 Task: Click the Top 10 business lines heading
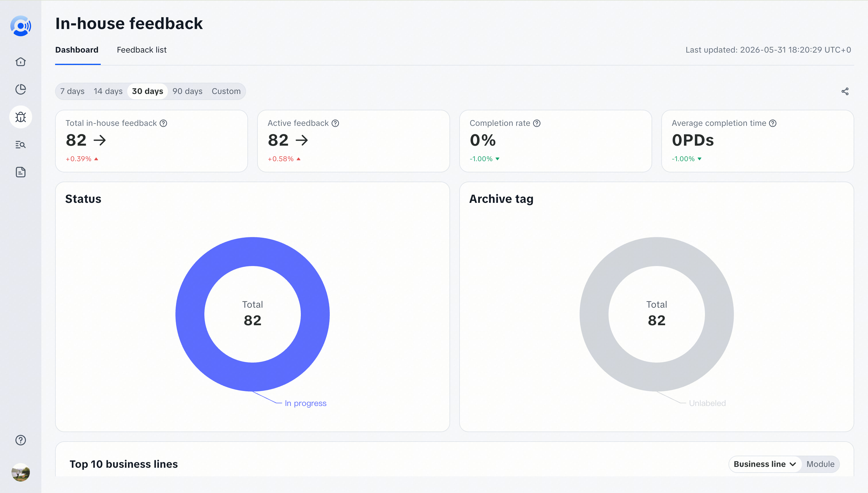[123, 464]
